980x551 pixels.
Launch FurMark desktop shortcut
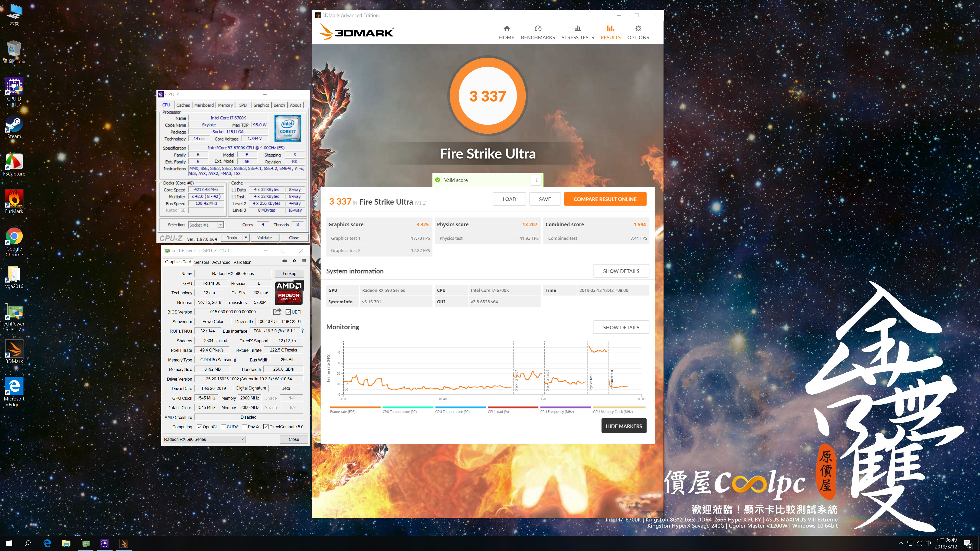coord(14,202)
